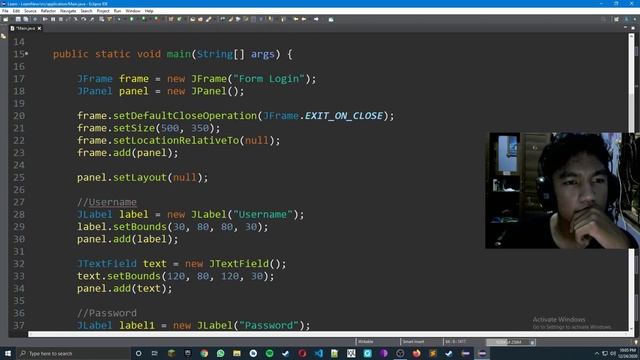Image resolution: width=640 pixels, height=360 pixels.
Task: Restore the minimized Package Explorer icon on left
Action: coord(4,36)
